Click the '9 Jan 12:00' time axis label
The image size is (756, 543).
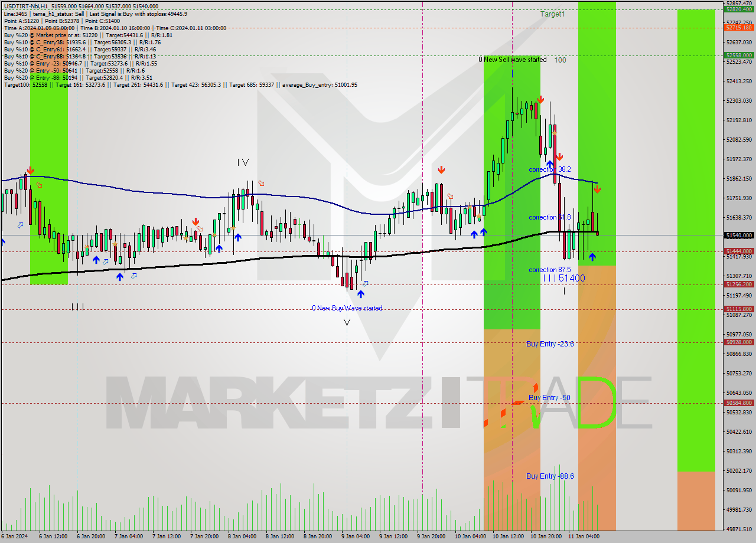pos(395,537)
